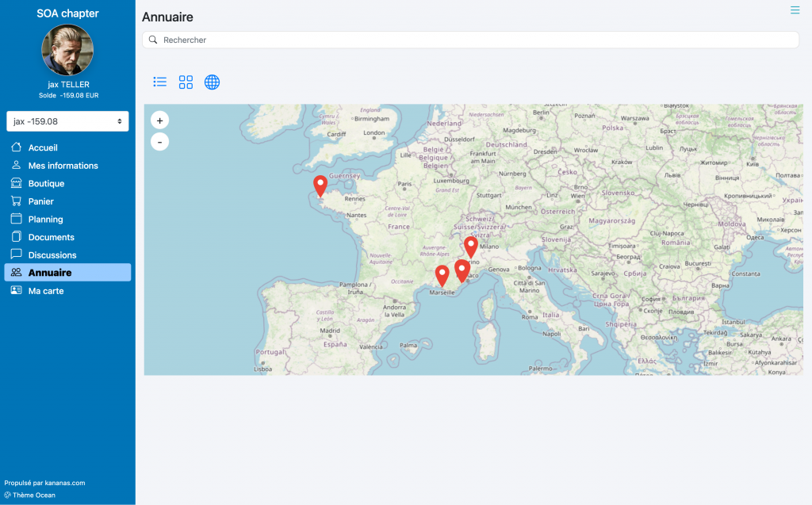Switch to grid view icon
This screenshot has width=812, height=505.
[186, 82]
